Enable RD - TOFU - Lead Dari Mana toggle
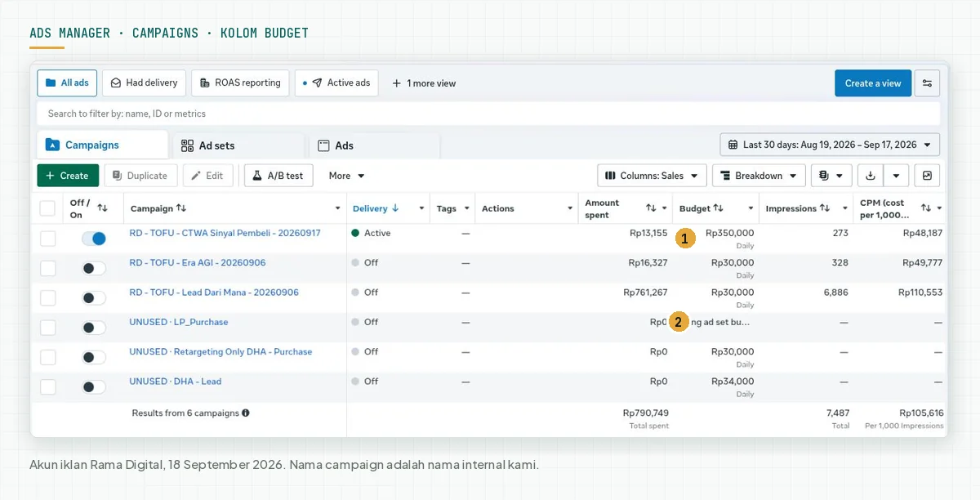Viewport: 980px width, 500px height. pos(94,298)
